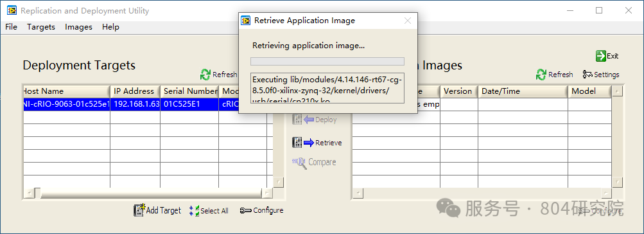This screenshot has height=234, width=644.
Task: Click the Model column header in images table
Action: (590, 91)
